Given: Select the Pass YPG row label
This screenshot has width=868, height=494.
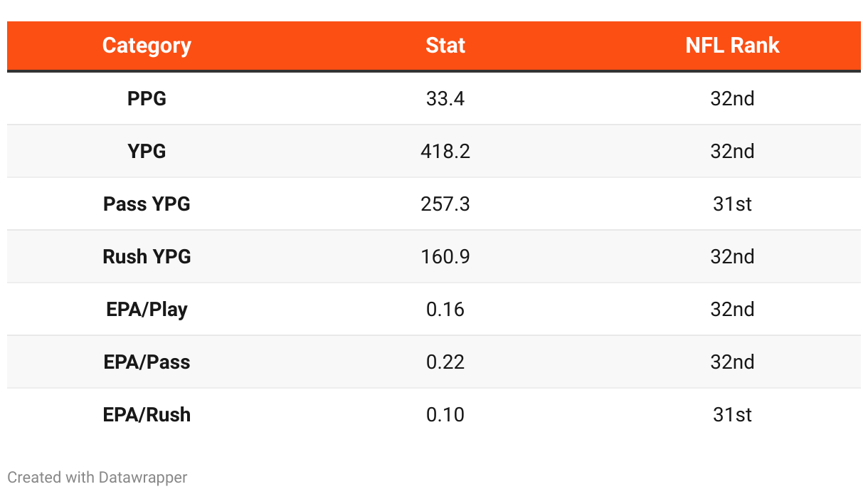Looking at the screenshot, I should click(x=147, y=204).
